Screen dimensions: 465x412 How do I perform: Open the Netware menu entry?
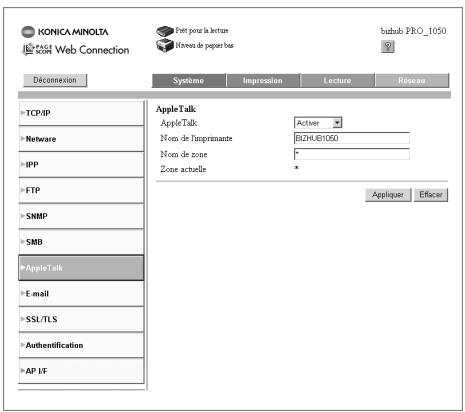[x=81, y=139]
